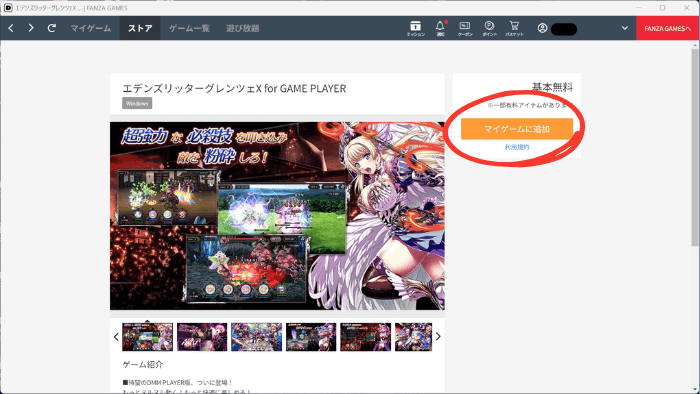
Task: Close the FANZA GAMES window
Action: [x=687, y=8]
